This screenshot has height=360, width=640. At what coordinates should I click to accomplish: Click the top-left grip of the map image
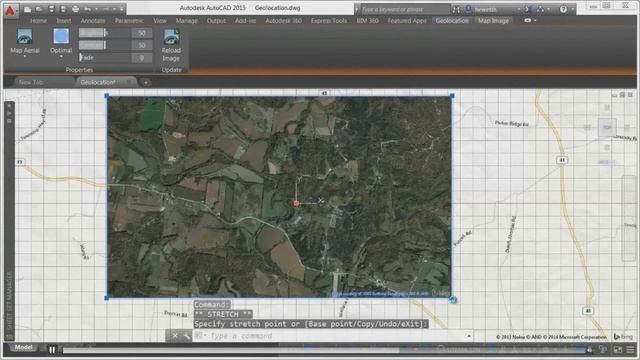pos(107,96)
